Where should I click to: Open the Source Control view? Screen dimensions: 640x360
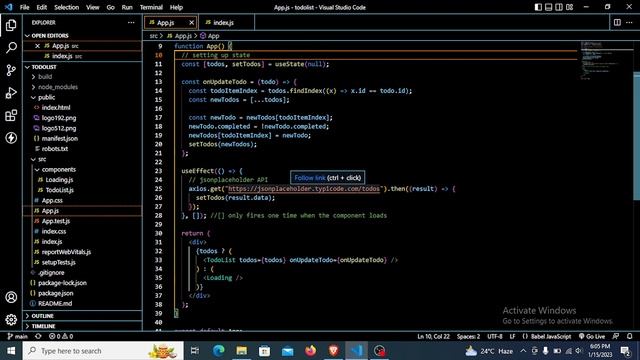[11, 70]
